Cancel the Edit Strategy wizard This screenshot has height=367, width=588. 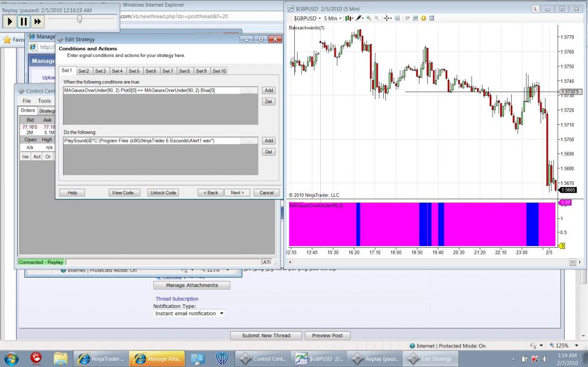[x=267, y=193]
